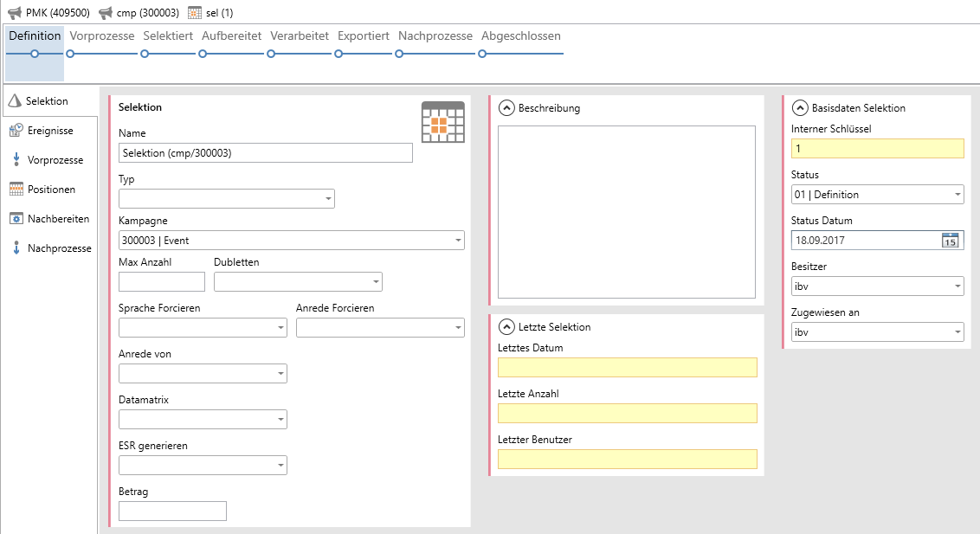The height and width of the screenshot is (534, 980).
Task: Click the Positionen sidebar icon
Action: pos(16,190)
